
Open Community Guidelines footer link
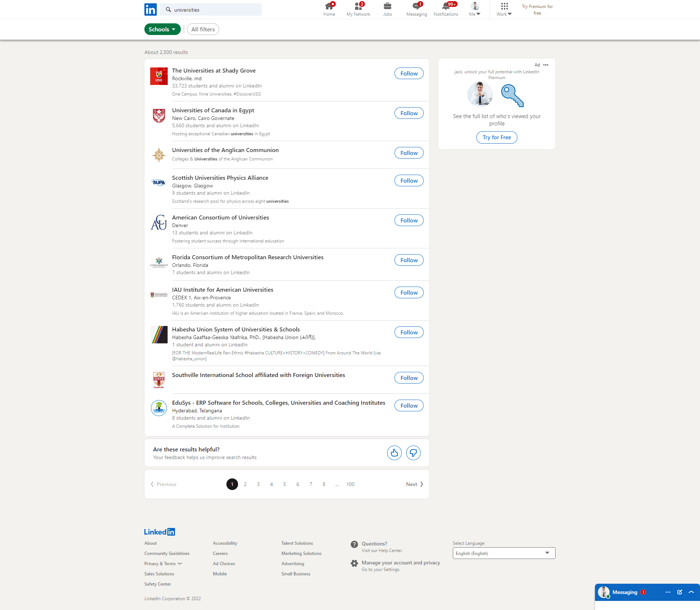pyautogui.click(x=167, y=553)
